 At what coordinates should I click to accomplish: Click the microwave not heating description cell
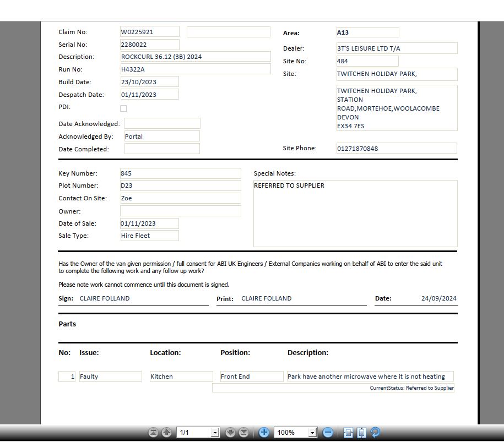pyautogui.click(x=370, y=376)
